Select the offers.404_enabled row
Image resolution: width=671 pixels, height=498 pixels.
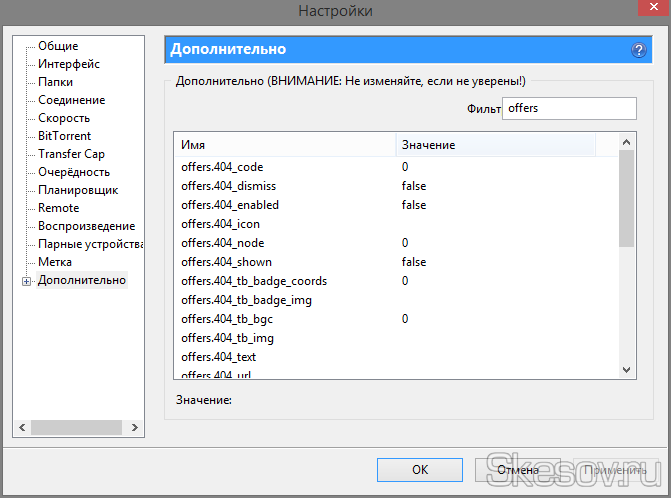click(x=230, y=205)
